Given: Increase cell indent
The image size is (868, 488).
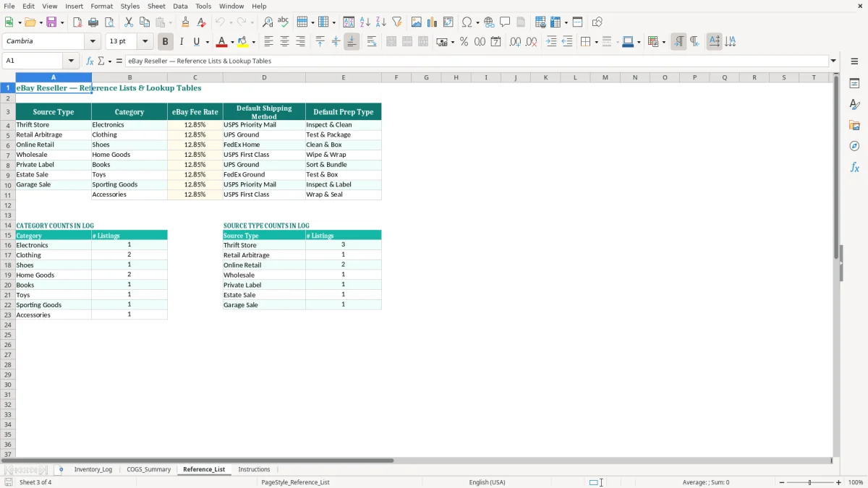Looking at the screenshot, I should coord(551,42).
